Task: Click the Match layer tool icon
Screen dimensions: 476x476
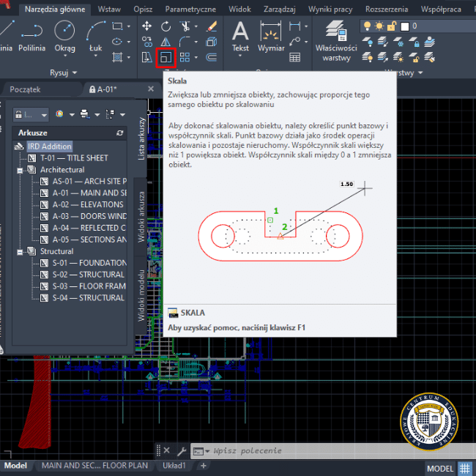Action: tap(429, 57)
